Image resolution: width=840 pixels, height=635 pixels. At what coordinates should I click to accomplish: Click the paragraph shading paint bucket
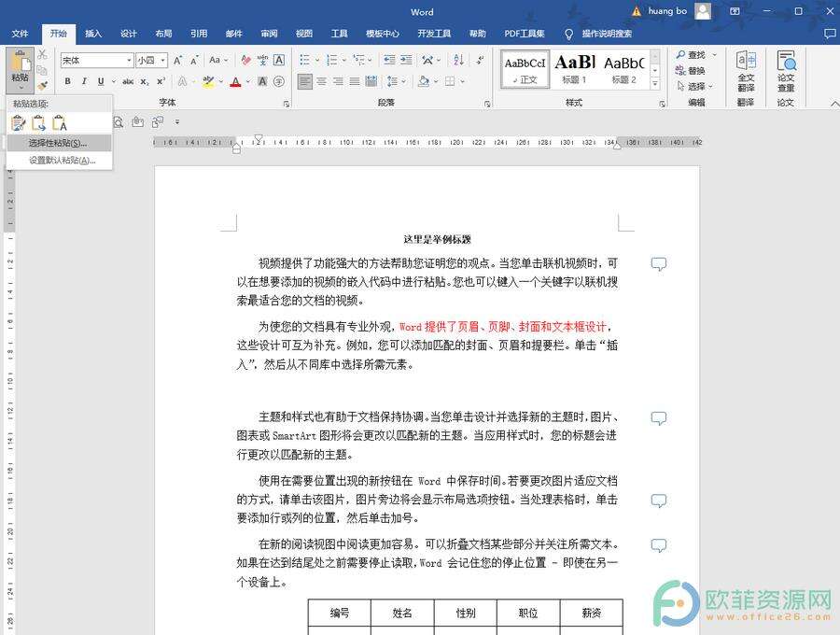pyautogui.click(x=425, y=81)
